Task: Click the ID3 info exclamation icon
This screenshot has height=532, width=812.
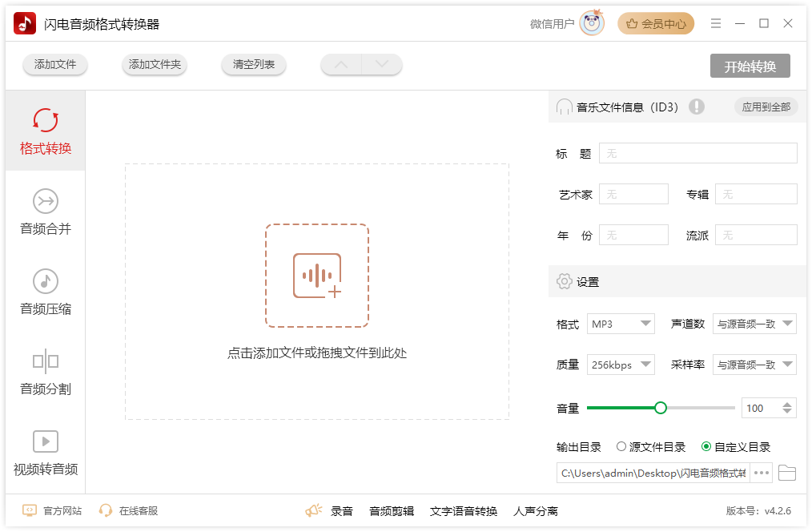Action: (x=697, y=107)
